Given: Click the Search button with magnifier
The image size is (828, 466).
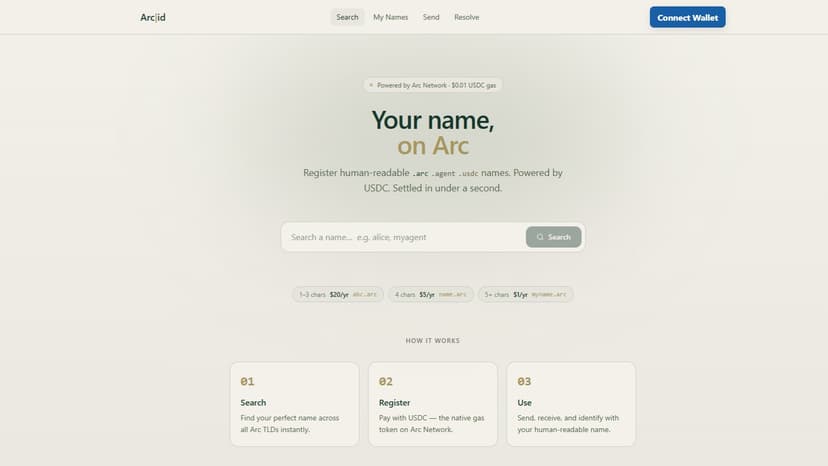Looking at the screenshot, I should 553,237.
